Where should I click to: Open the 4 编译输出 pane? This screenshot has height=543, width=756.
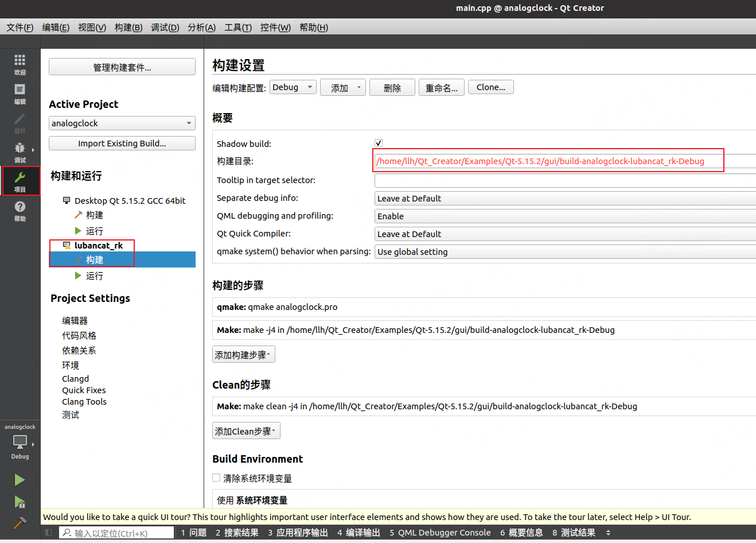click(x=358, y=533)
